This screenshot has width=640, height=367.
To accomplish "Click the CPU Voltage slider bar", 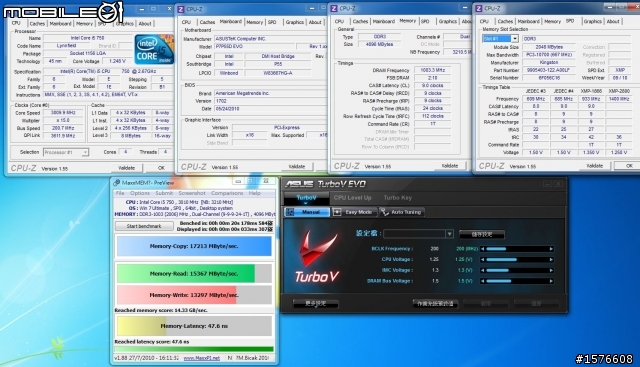I will coord(517,259).
